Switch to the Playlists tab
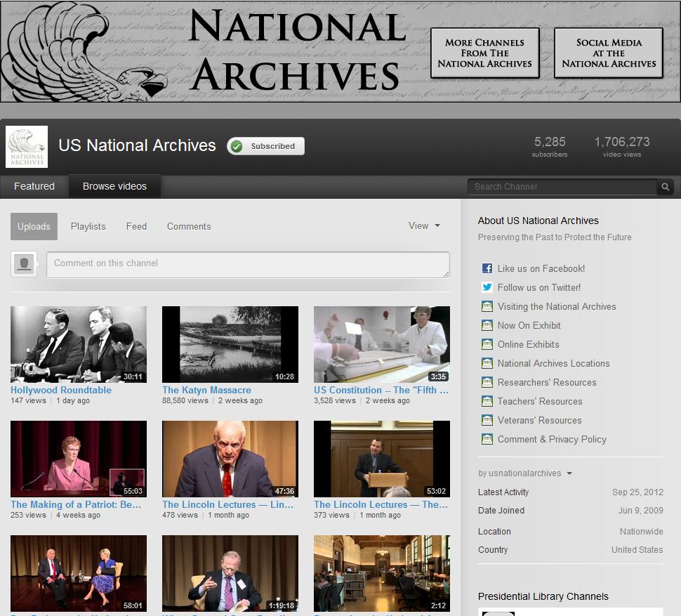Screen dimensions: 681x616 pyautogui.click(x=88, y=226)
